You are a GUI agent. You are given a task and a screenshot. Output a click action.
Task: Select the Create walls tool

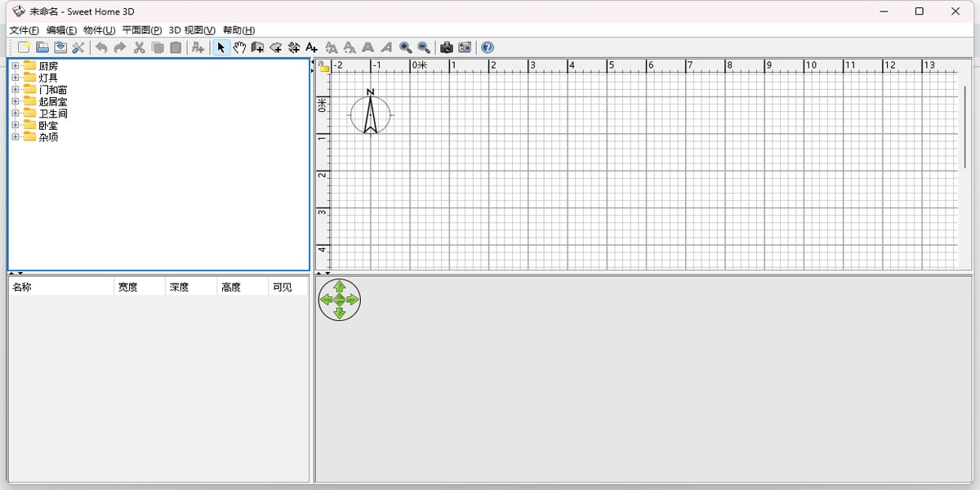[x=257, y=47]
